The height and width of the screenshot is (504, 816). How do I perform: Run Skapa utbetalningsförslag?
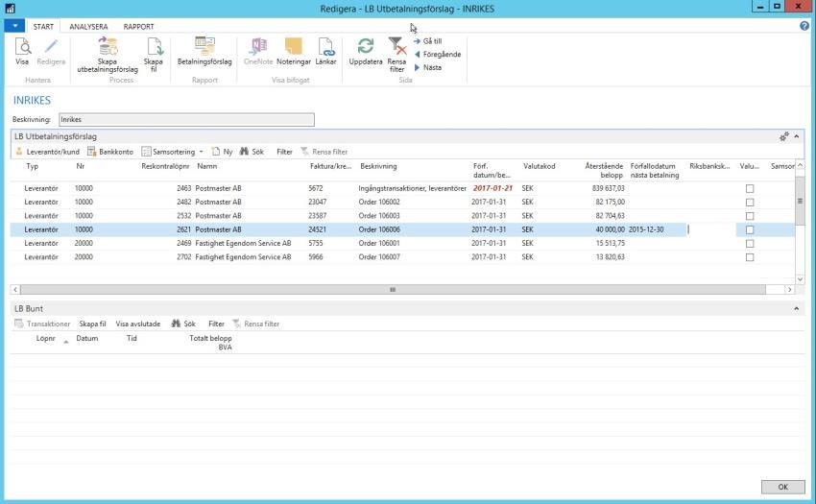click(x=108, y=54)
